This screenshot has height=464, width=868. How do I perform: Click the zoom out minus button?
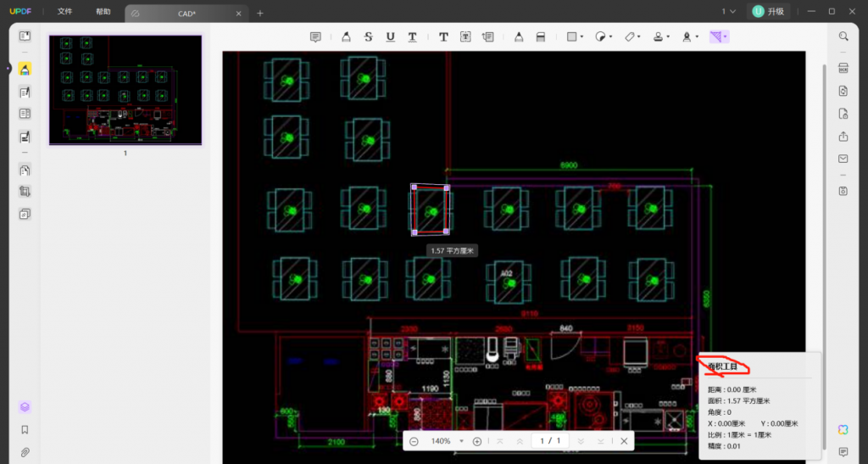(414, 441)
